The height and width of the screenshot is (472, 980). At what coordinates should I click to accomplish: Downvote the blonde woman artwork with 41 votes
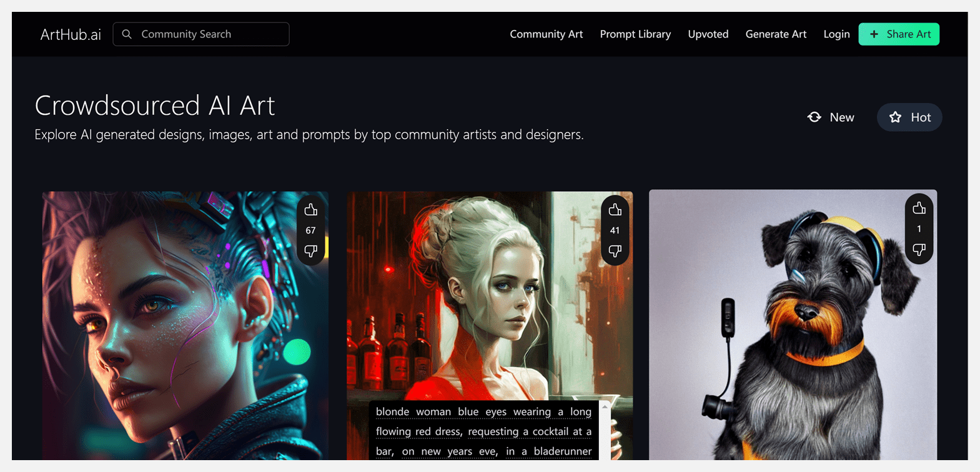(x=615, y=251)
